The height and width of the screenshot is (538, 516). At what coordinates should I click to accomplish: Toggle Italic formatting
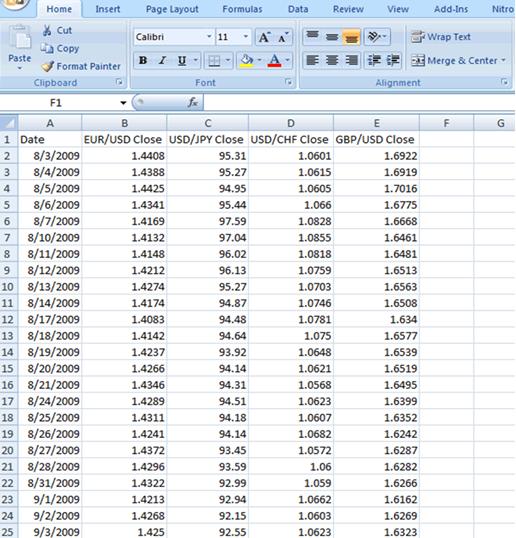[x=162, y=61]
